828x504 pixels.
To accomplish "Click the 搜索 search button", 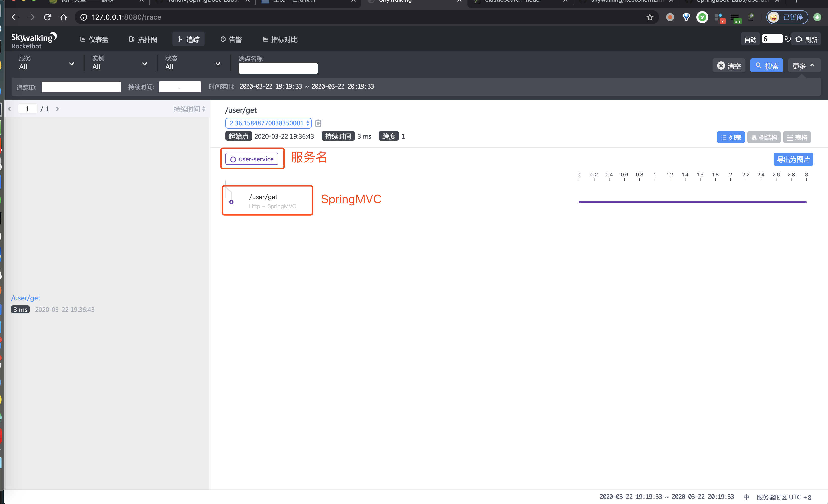I will click(x=766, y=66).
